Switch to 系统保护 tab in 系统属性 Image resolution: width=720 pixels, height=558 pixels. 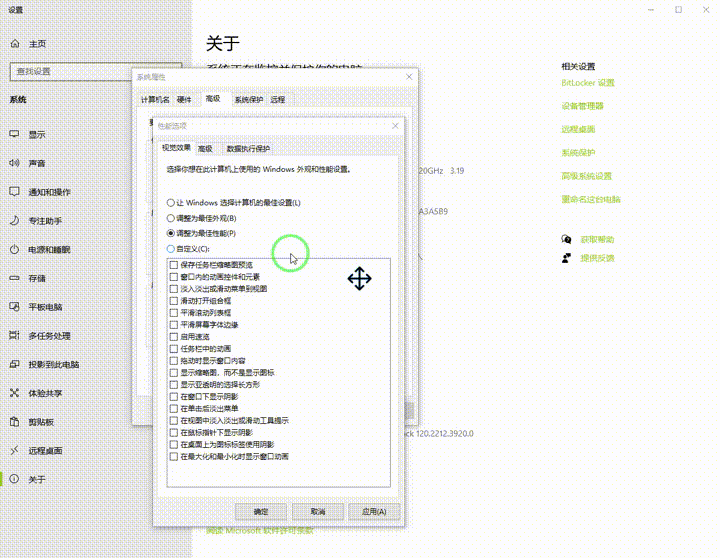click(x=248, y=100)
